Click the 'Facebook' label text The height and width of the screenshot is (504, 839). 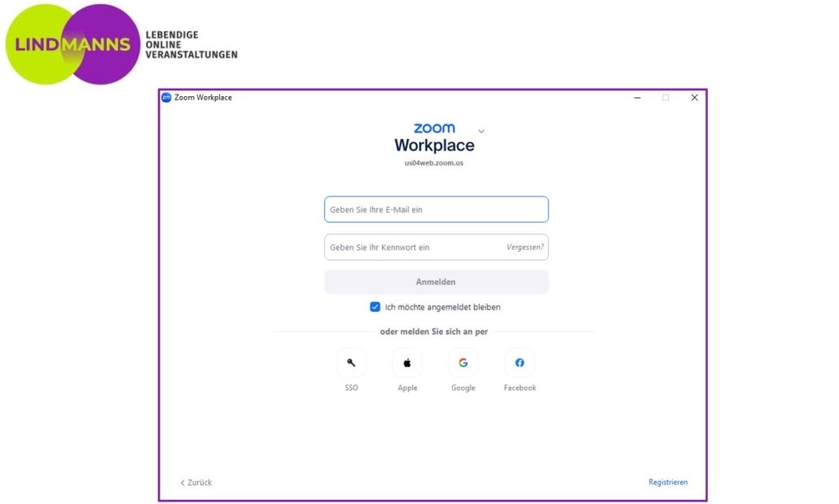tap(520, 388)
